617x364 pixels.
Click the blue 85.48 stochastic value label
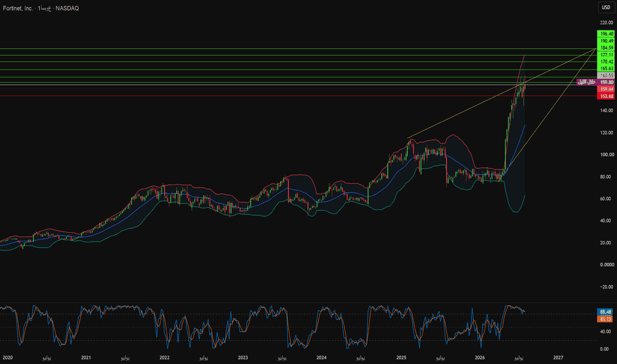click(605, 312)
